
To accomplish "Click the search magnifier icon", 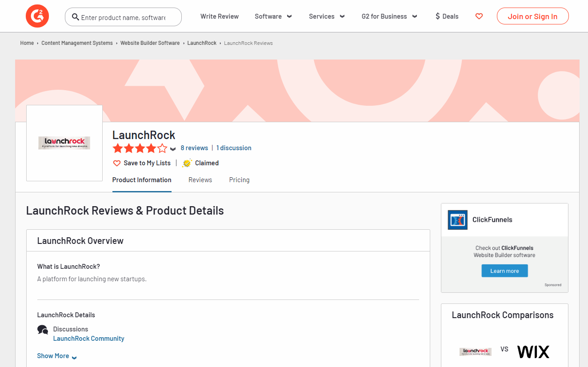I will (x=76, y=17).
